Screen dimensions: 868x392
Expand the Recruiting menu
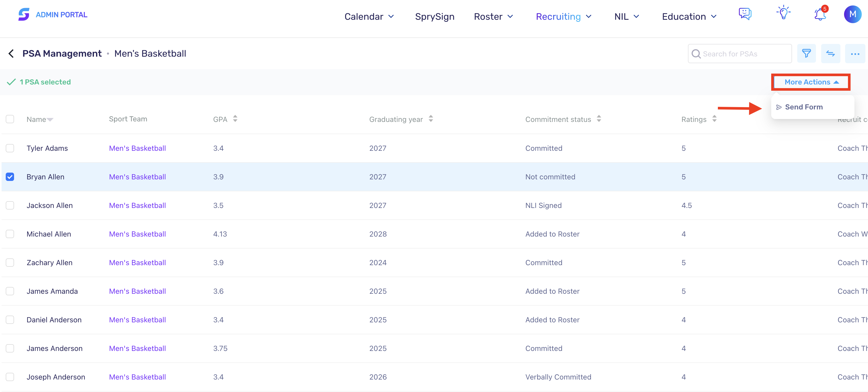click(x=564, y=16)
